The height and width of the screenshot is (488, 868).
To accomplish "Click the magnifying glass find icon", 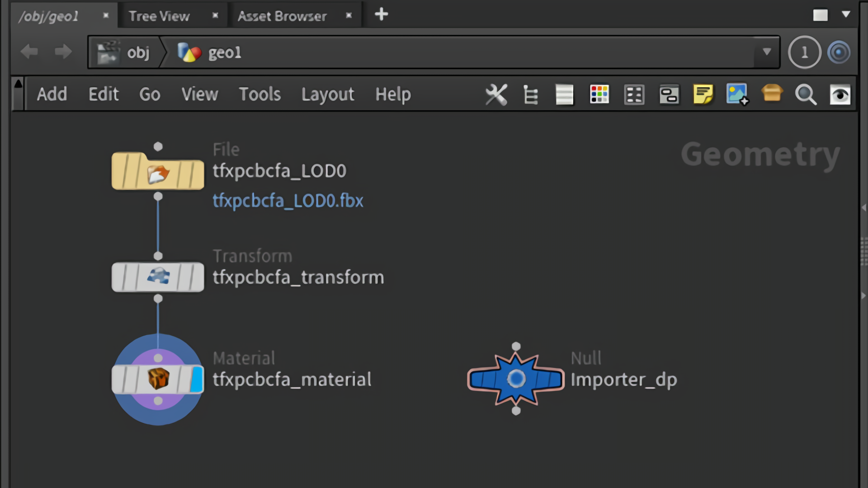I will tap(805, 95).
